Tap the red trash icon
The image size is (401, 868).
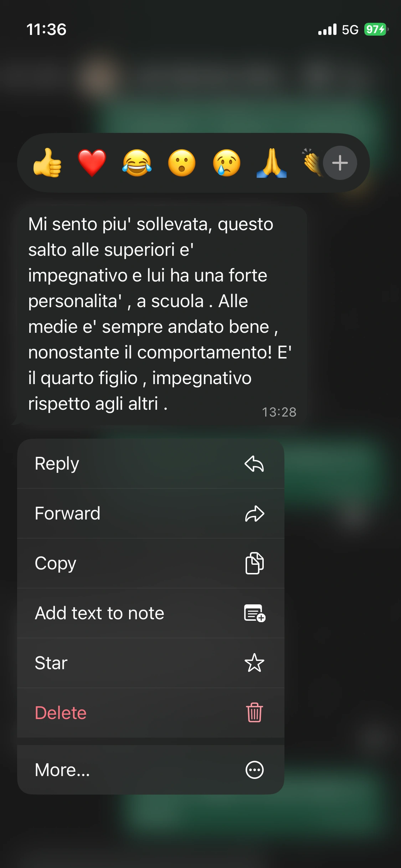[x=255, y=713]
